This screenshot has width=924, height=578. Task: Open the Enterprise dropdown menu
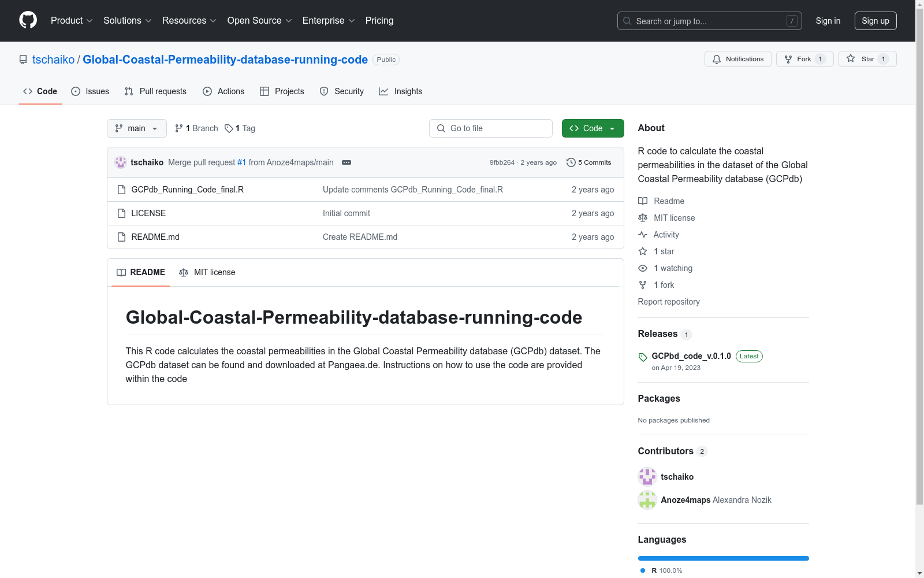click(329, 20)
